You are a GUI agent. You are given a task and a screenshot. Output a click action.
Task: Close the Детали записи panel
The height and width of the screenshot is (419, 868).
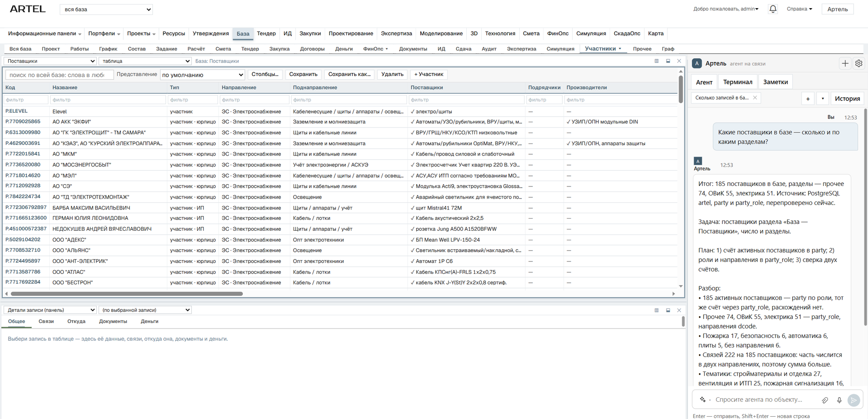coord(679,310)
